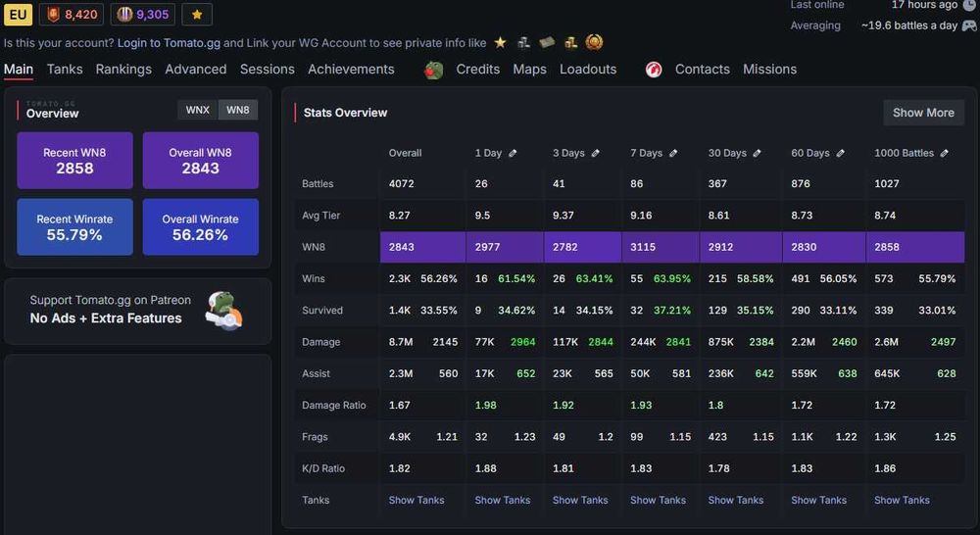Click the edit pencil beside 3 Days
Image resolution: width=980 pixels, height=535 pixels.
[x=596, y=153]
